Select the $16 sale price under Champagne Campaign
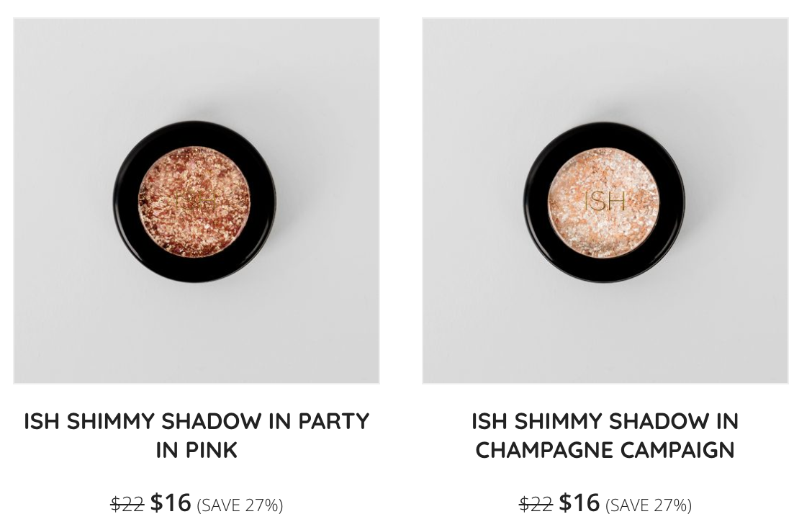 (x=579, y=502)
